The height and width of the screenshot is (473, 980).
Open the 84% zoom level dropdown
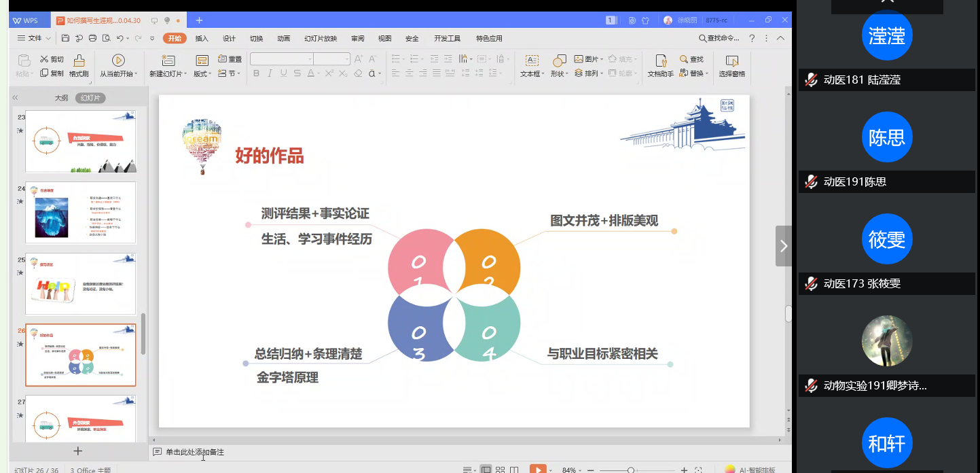click(x=572, y=470)
